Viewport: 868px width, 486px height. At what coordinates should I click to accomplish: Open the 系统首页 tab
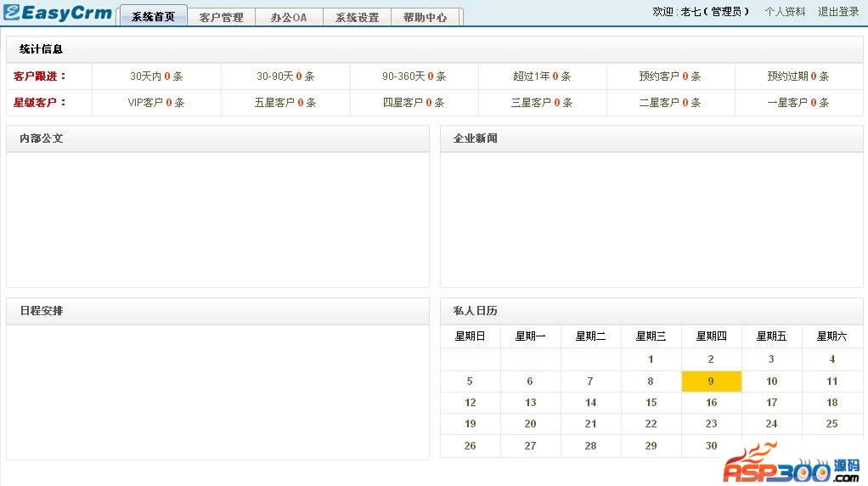[153, 17]
